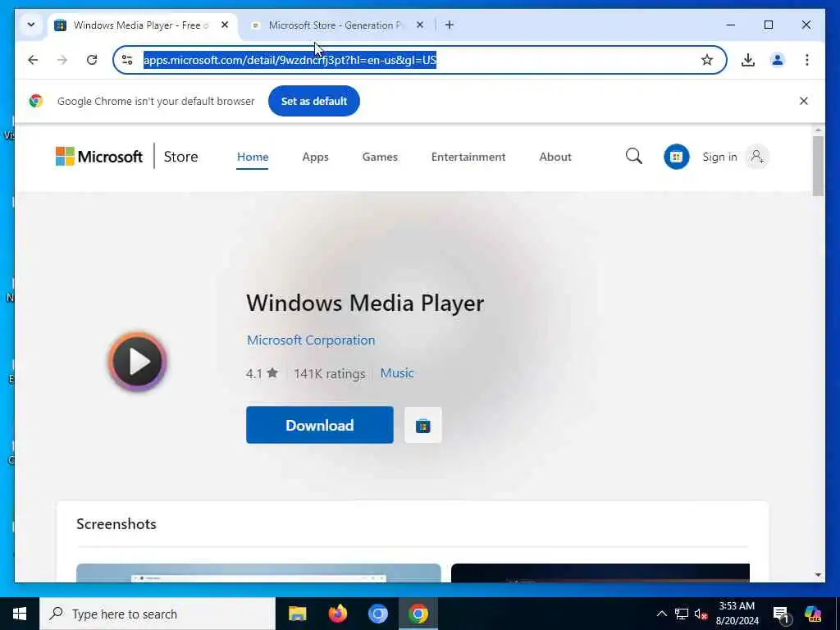840x630 pixels.
Task: Open the tab search chevron
Action: (x=31, y=25)
